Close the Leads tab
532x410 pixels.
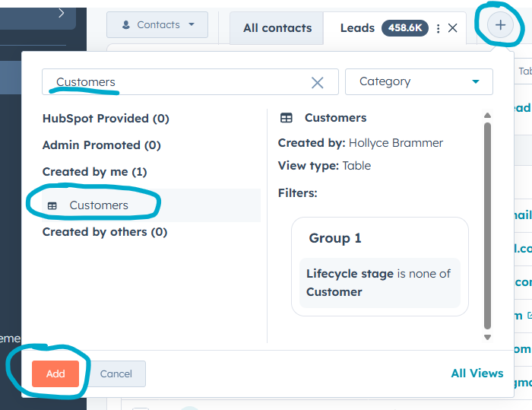pos(453,28)
